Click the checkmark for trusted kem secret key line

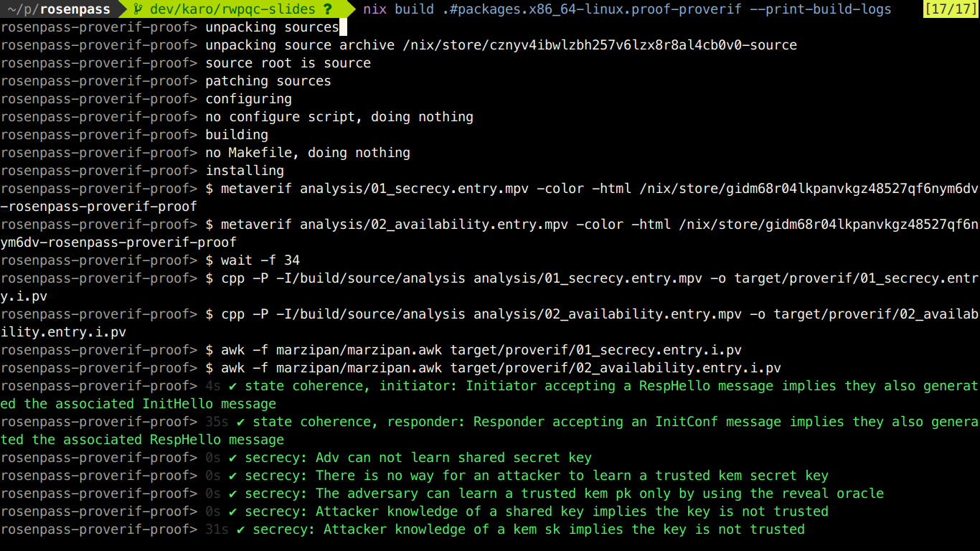tap(232, 476)
